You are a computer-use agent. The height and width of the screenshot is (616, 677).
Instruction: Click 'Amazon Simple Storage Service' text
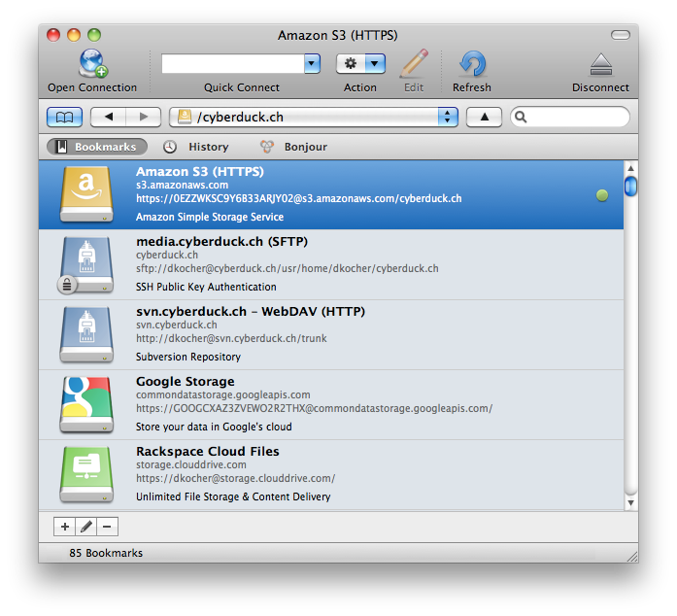(210, 217)
